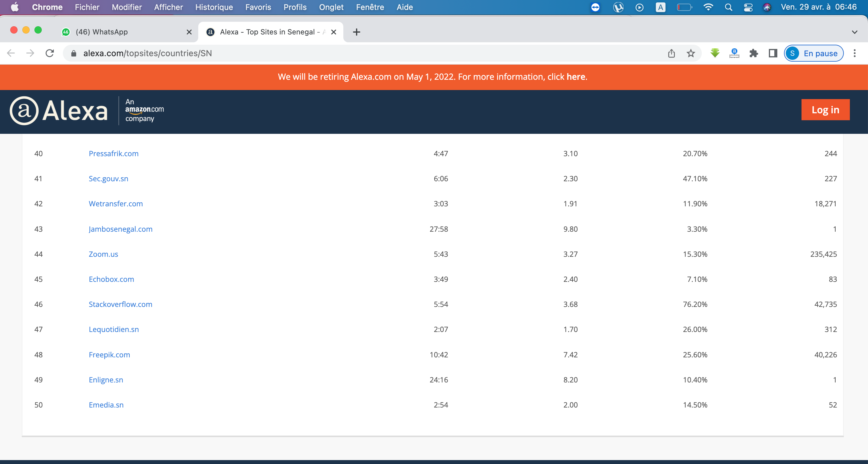Click the 7.42 pageviews value for Freepik
This screenshot has height=464, width=868.
[571, 355]
